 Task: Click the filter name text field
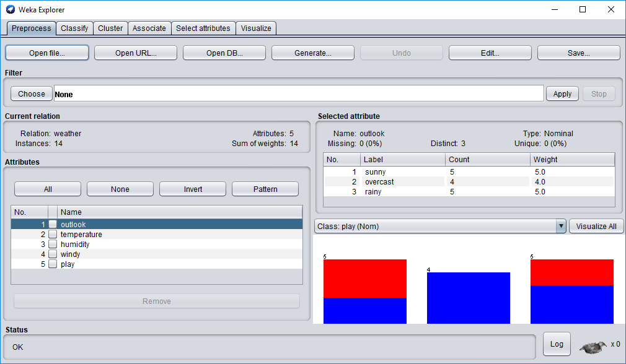[x=298, y=94]
